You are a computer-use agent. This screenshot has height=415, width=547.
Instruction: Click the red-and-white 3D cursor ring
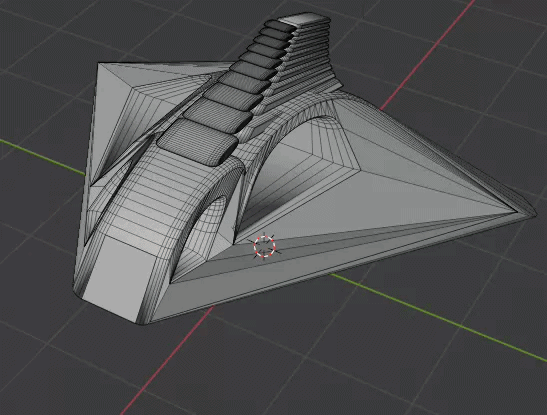(264, 246)
